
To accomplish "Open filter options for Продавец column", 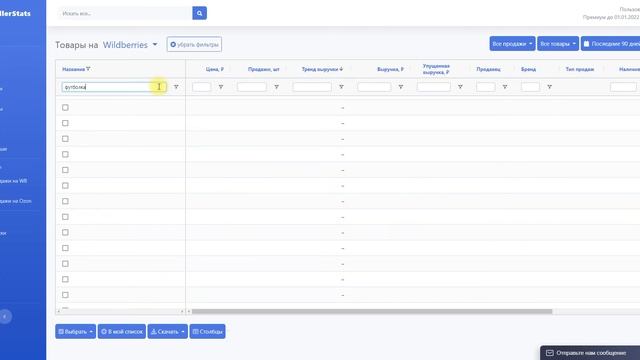I will click(505, 87).
